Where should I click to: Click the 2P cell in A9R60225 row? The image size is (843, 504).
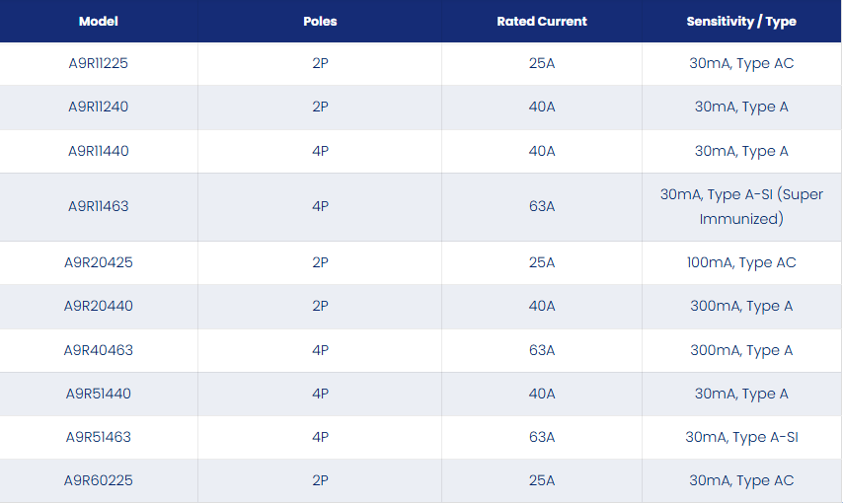pyautogui.click(x=320, y=480)
